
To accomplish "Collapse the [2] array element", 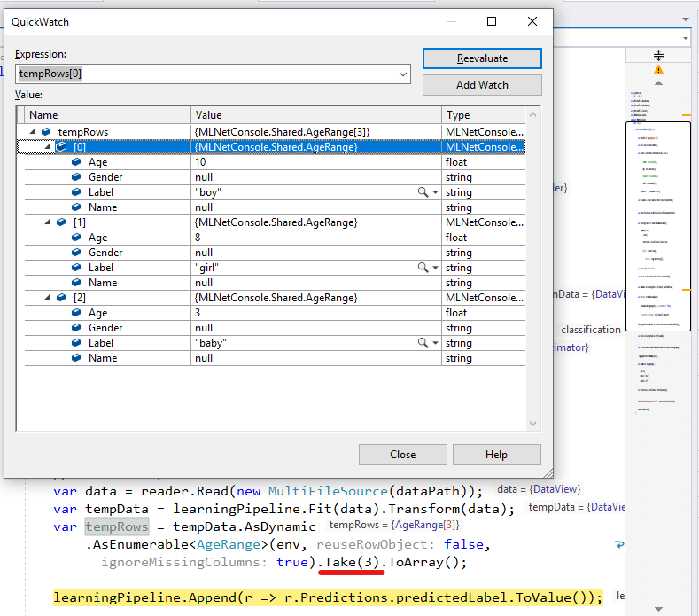I will pyautogui.click(x=47, y=298).
